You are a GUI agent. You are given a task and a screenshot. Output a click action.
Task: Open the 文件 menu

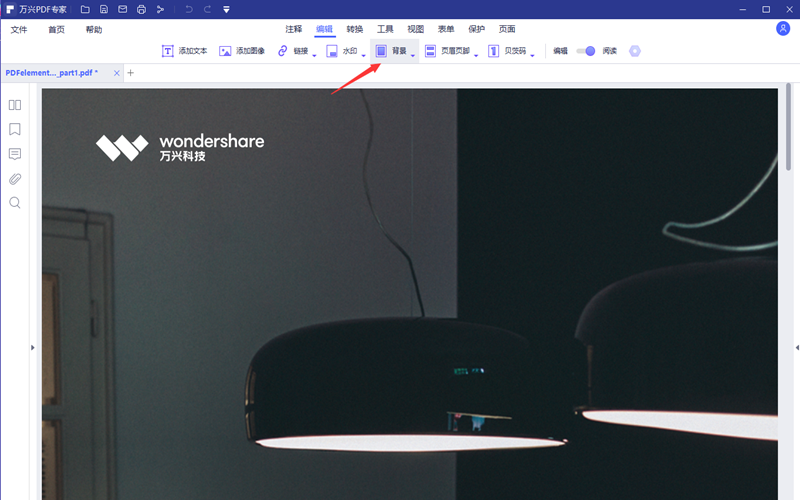(19, 30)
